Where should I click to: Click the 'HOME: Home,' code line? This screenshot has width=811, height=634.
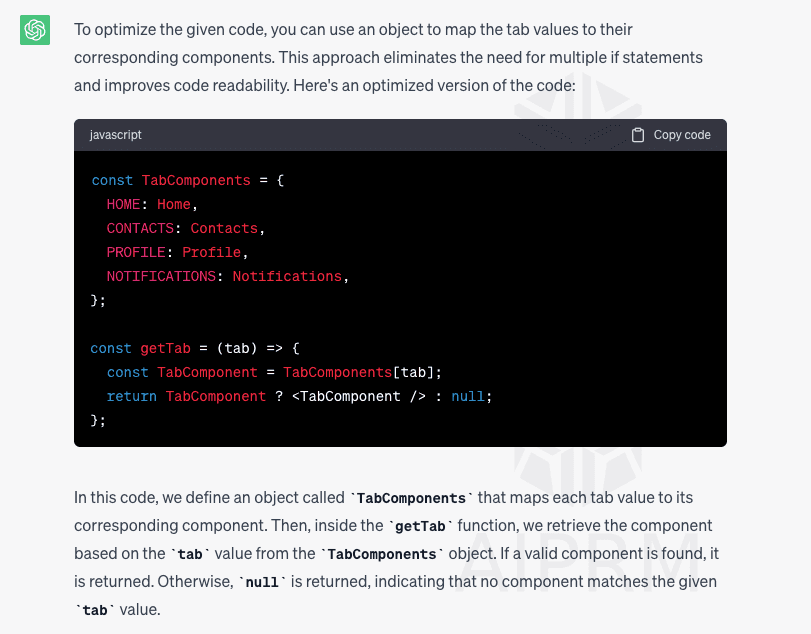pos(152,204)
